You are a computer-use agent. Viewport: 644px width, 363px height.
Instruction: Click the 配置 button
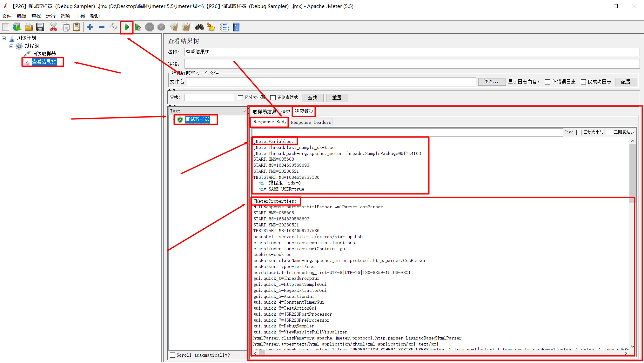point(626,82)
